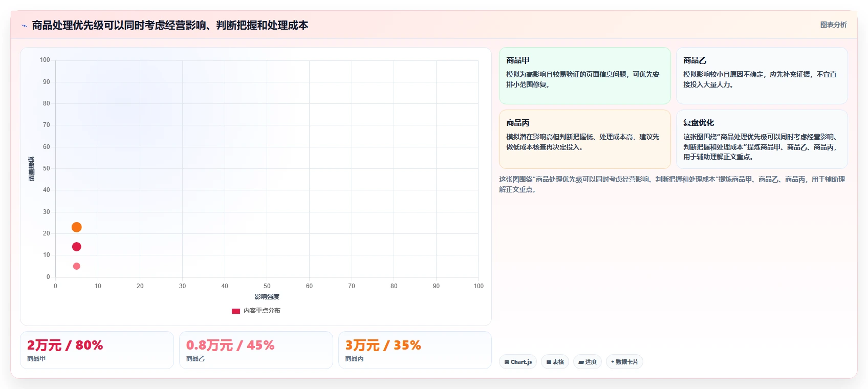
Task: Select the 表格 tag
Action: tap(555, 362)
